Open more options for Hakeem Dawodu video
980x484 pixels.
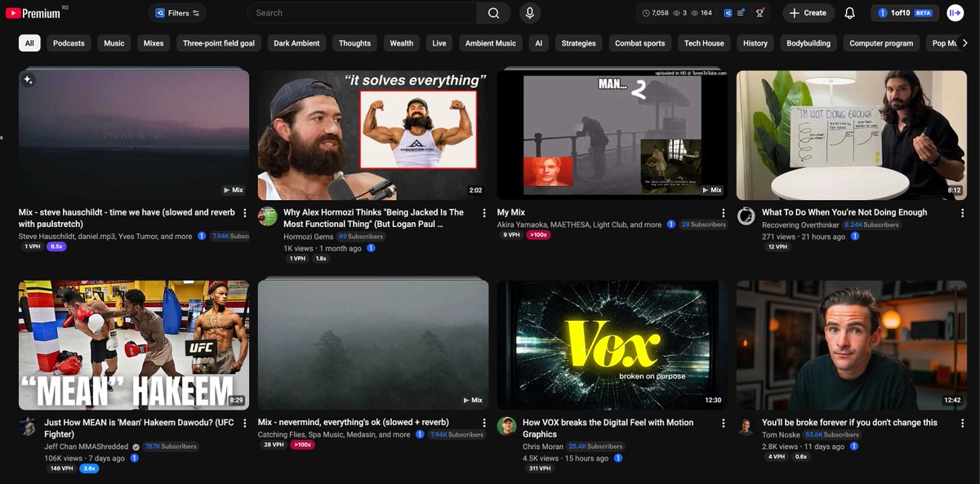click(244, 423)
